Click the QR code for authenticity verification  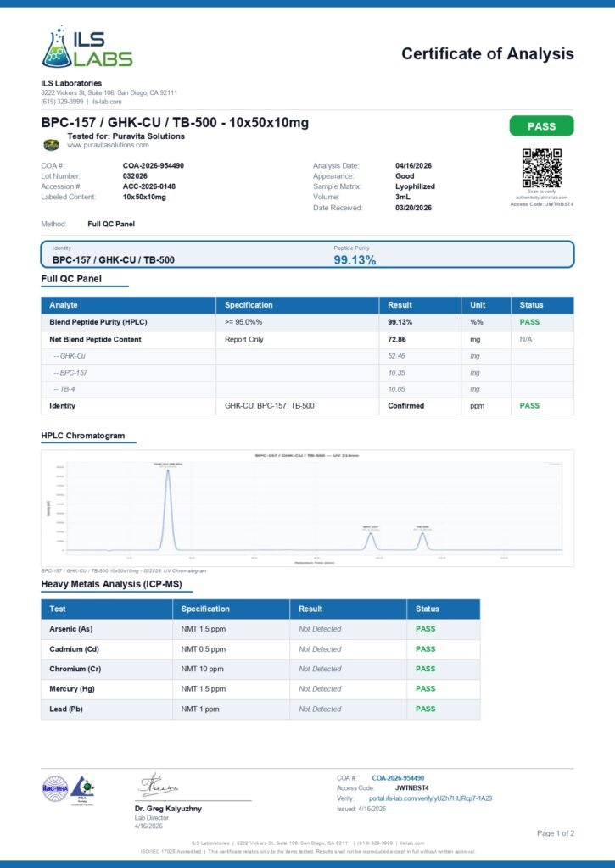tap(542, 169)
